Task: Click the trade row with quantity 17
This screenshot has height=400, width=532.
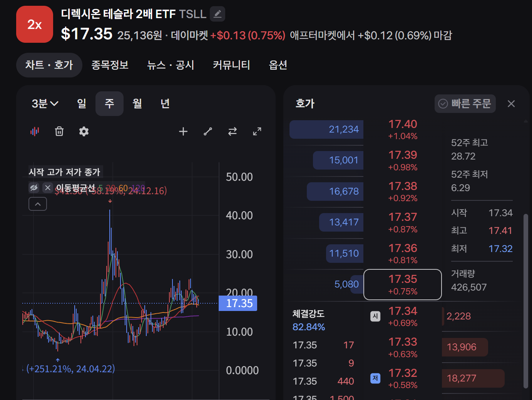Action: 323,345
